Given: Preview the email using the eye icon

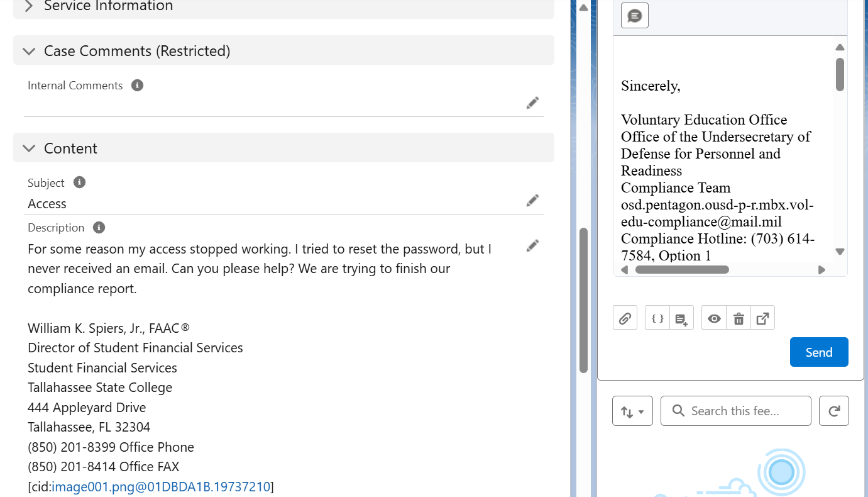Looking at the screenshot, I should [x=714, y=318].
